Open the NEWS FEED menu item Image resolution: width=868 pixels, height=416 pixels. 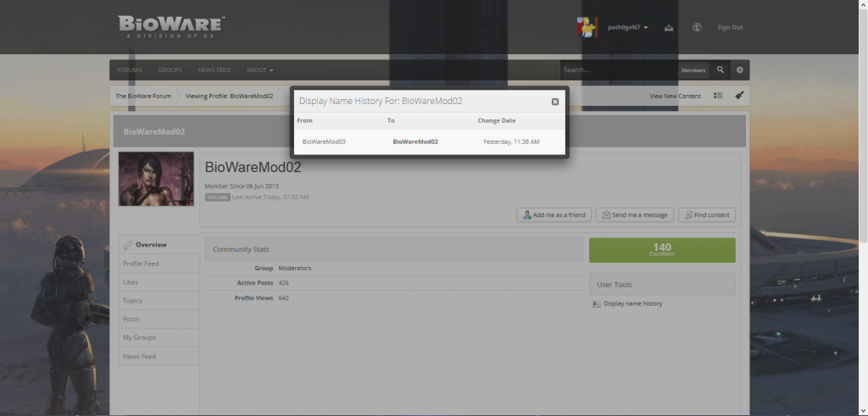[214, 70]
